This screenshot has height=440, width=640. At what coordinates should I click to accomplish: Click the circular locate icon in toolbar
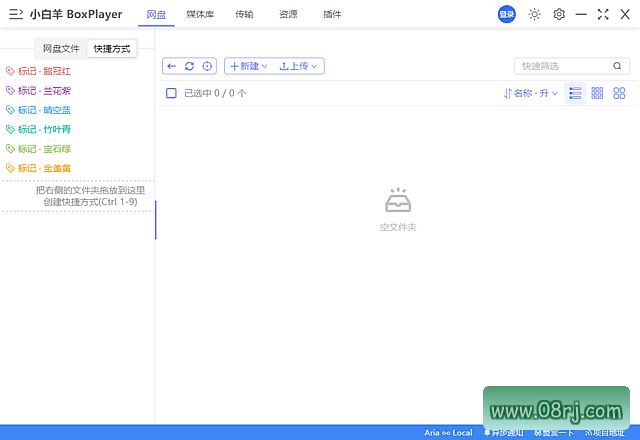[207, 66]
